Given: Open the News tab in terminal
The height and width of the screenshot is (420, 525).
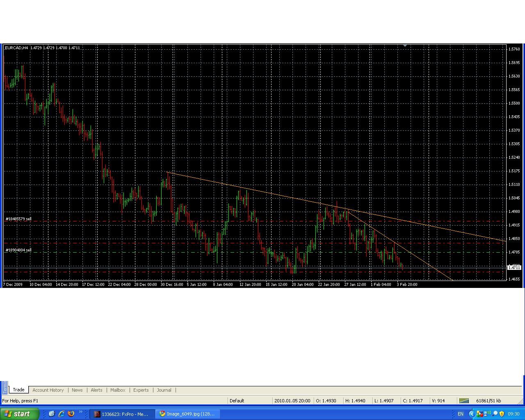Looking at the screenshot, I should pos(77,390).
